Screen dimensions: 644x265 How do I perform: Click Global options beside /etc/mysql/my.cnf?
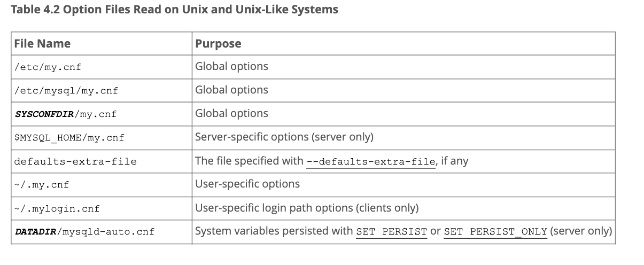point(231,90)
